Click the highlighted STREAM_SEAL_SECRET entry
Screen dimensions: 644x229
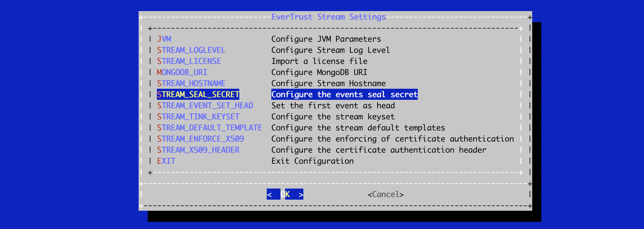coord(198,95)
